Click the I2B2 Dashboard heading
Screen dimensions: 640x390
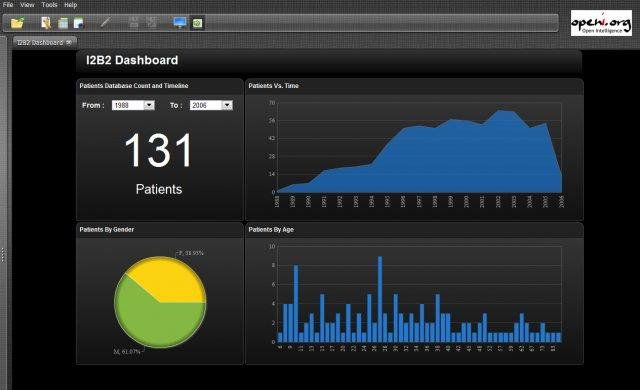(x=132, y=60)
